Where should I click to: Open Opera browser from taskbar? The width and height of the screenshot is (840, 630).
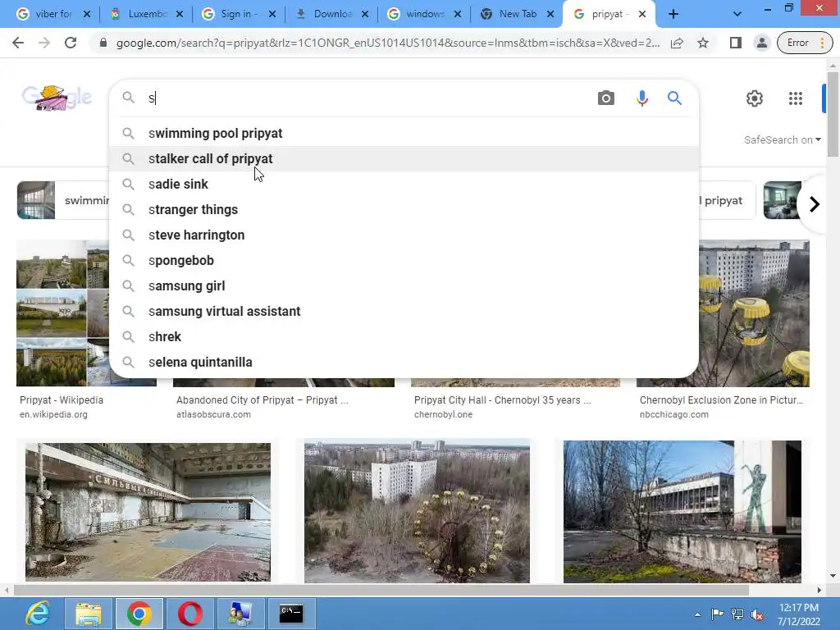tap(189, 614)
